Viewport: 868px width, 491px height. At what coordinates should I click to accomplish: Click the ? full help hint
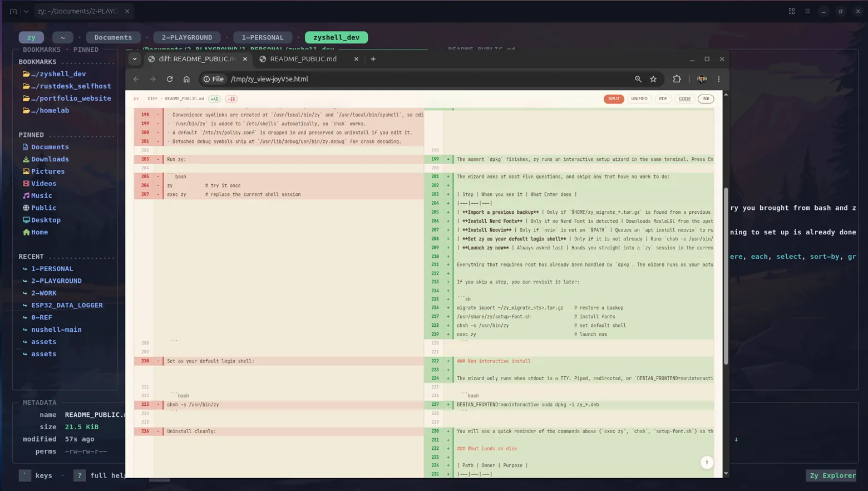click(x=100, y=475)
